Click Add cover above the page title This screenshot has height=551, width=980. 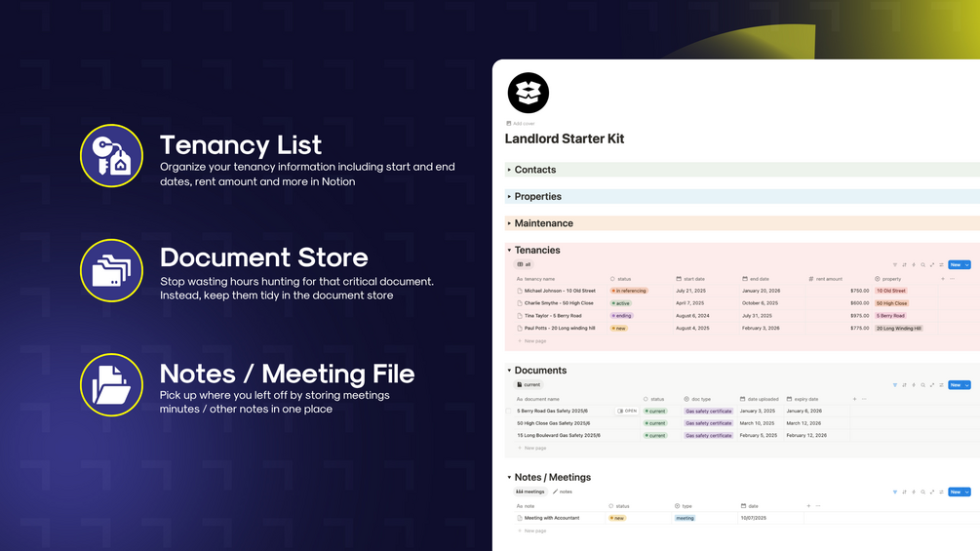coord(521,124)
